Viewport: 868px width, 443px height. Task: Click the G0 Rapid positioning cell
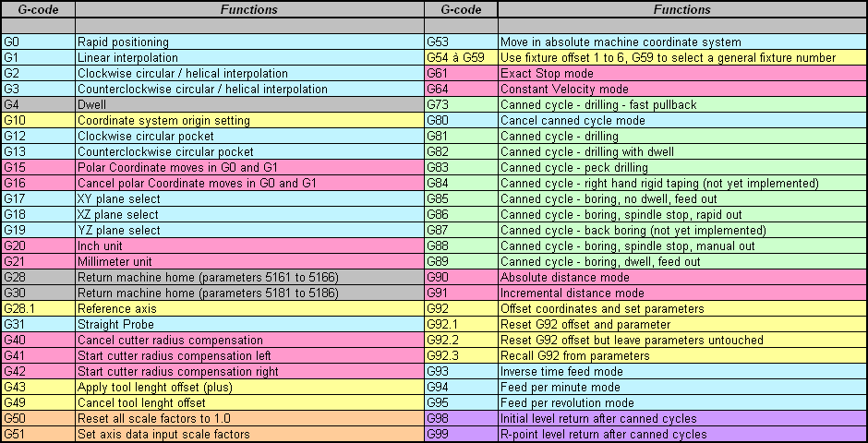tap(249, 42)
